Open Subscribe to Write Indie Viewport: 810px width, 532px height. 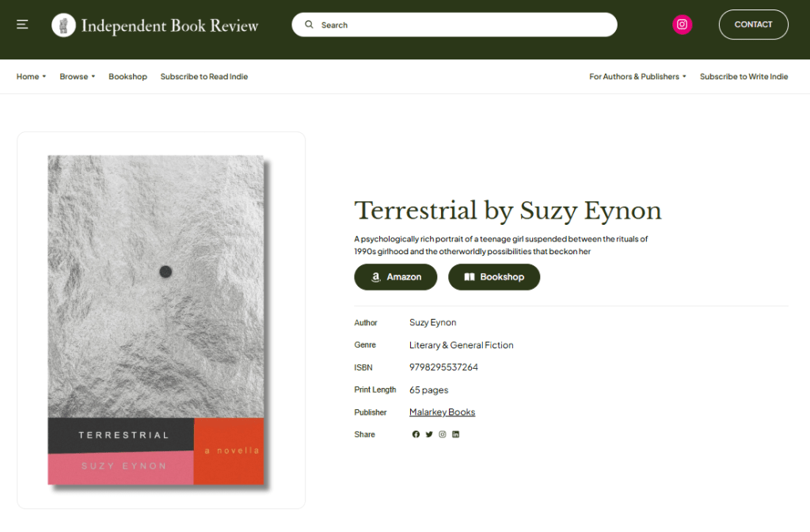point(743,77)
